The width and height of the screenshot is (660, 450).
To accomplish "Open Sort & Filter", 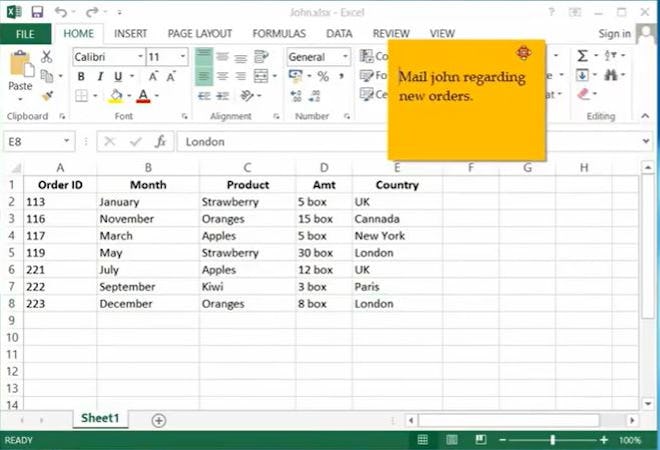I will (x=611, y=55).
